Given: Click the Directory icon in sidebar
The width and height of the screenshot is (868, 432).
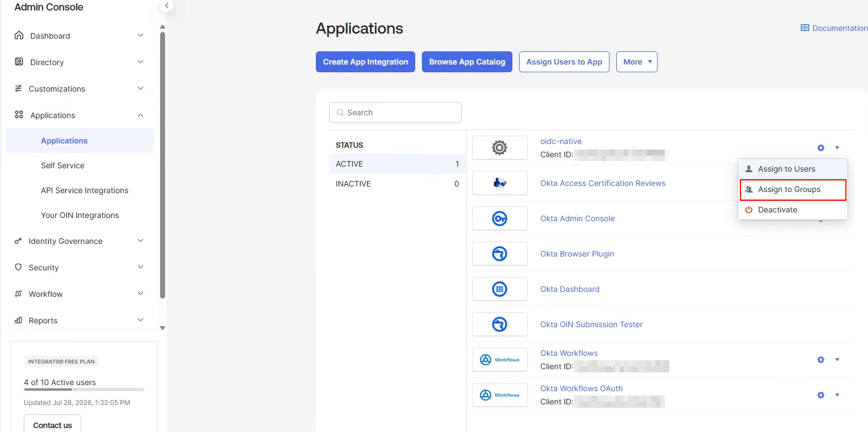Looking at the screenshot, I should click(19, 62).
